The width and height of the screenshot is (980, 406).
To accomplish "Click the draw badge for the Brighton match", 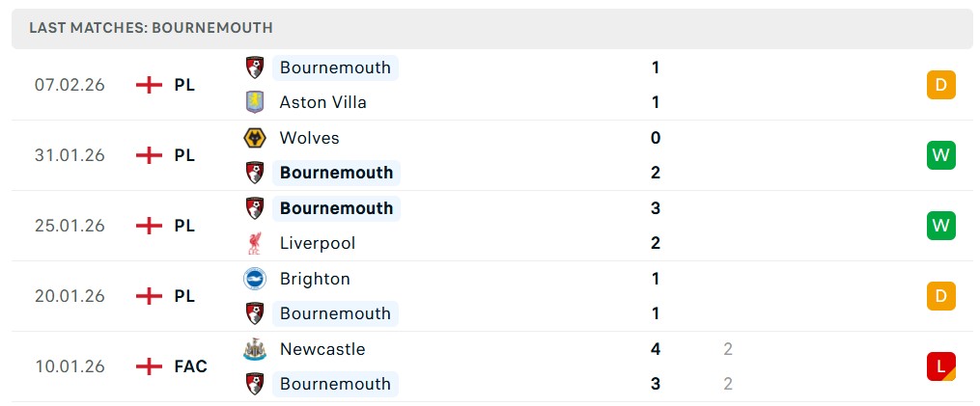I will pyautogui.click(x=940, y=296).
